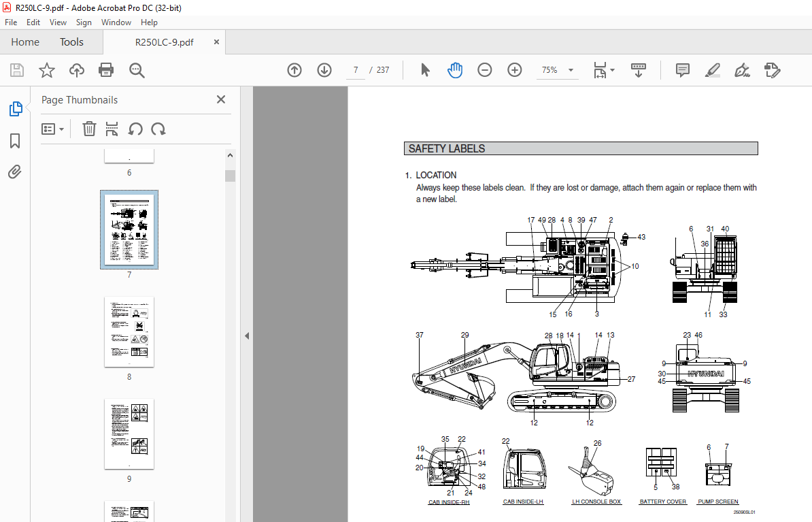
Task: Close the R250LC-9.pdf tab
Action: (216, 42)
